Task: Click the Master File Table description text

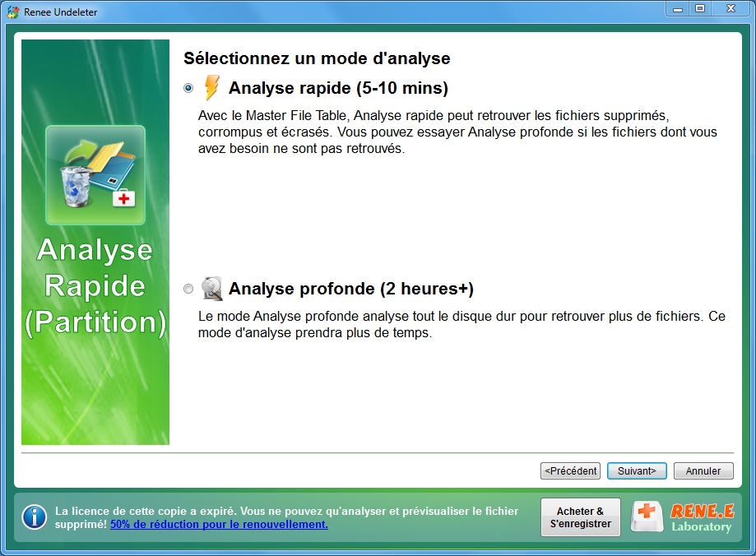Action: tap(457, 132)
